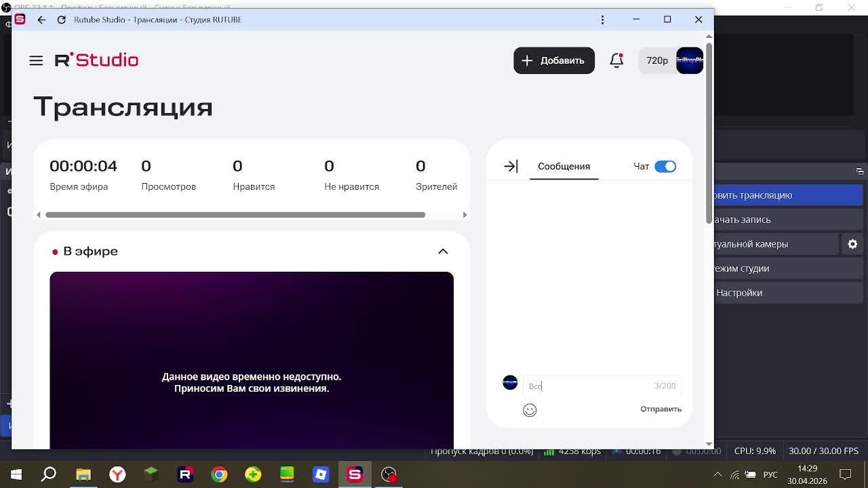Open OBS Настройки button

pyautogui.click(x=788, y=293)
